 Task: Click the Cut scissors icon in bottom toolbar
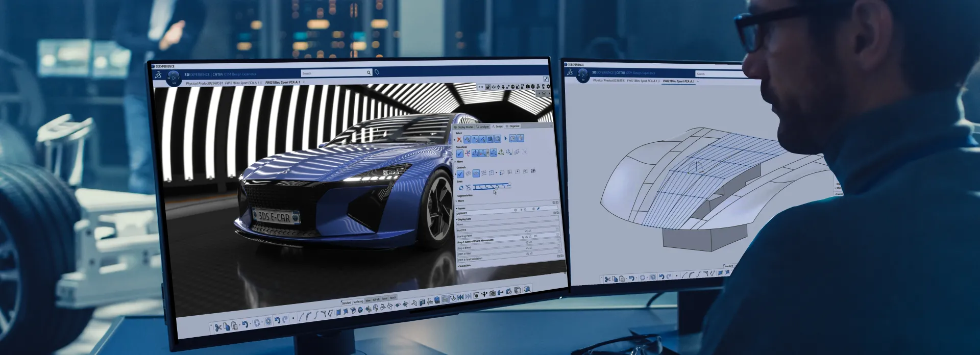(218, 327)
